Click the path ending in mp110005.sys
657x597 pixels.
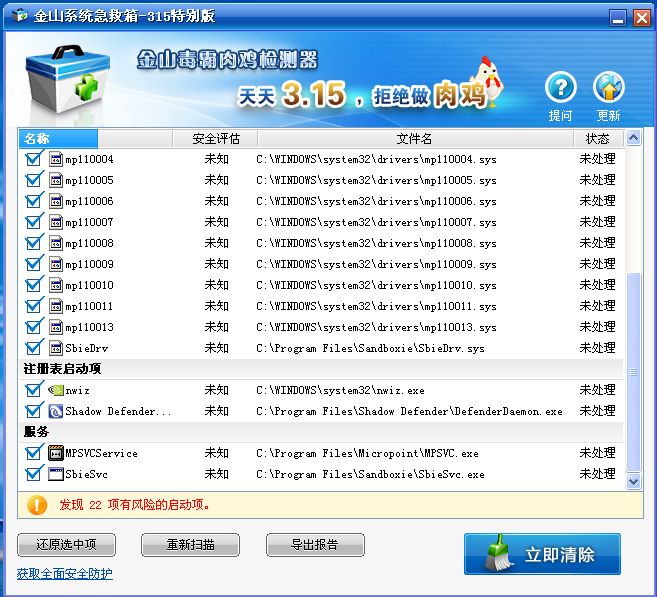(x=376, y=180)
